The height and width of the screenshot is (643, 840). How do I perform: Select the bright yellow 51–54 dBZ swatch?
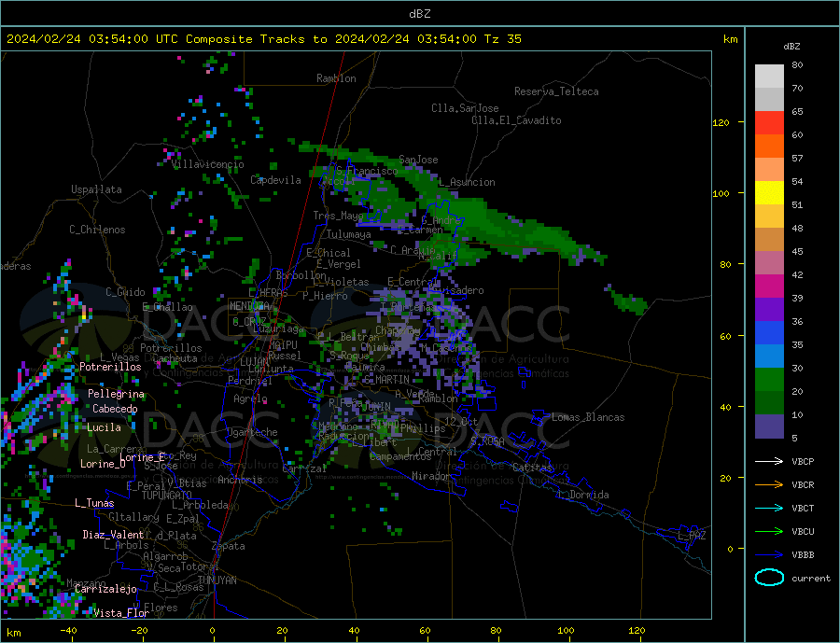coord(769,193)
